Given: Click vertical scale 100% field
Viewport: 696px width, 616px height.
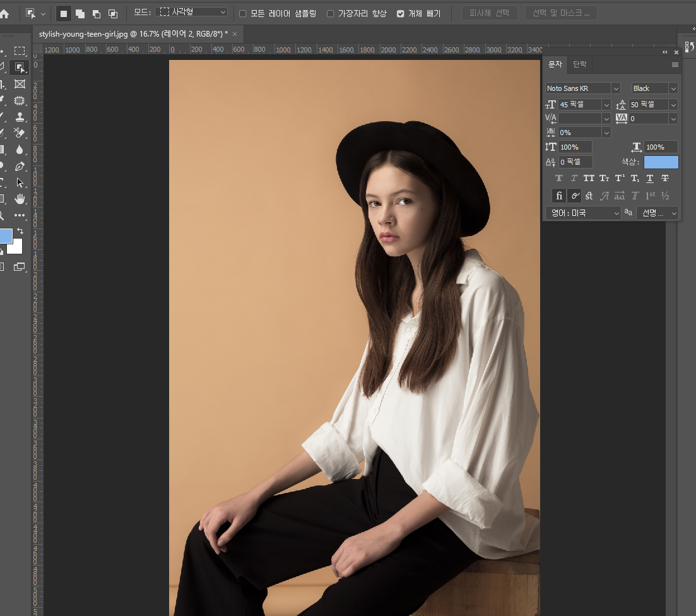Looking at the screenshot, I should (x=575, y=147).
